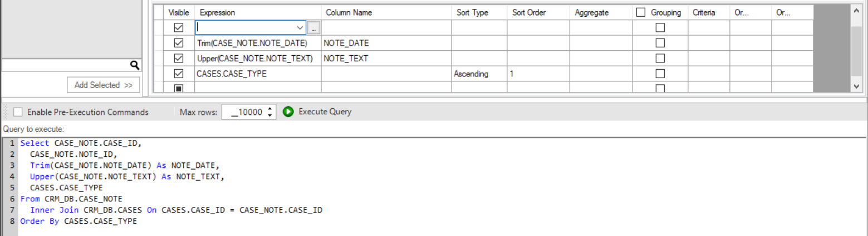
Task: Click the search magnifier icon
Action: pos(134,66)
